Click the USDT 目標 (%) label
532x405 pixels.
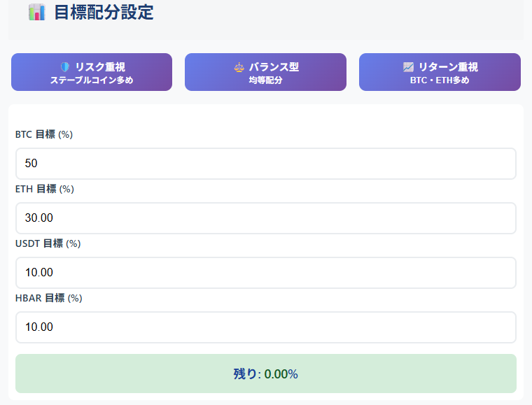[48, 243]
